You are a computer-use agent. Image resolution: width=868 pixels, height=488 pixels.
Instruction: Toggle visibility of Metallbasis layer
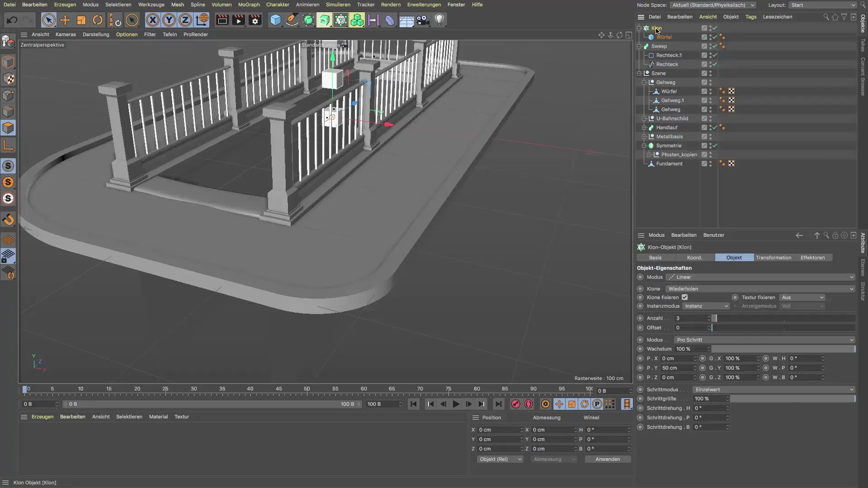711,136
